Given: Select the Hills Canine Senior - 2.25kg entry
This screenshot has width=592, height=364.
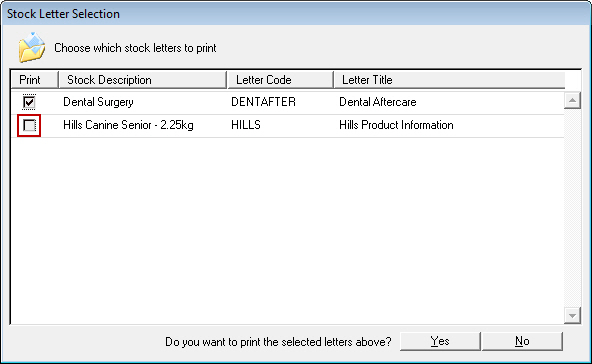Looking at the screenshot, I should [128, 125].
